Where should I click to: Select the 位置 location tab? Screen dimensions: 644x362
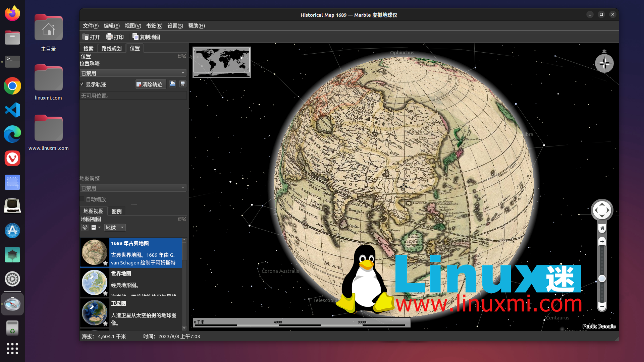[135, 48]
